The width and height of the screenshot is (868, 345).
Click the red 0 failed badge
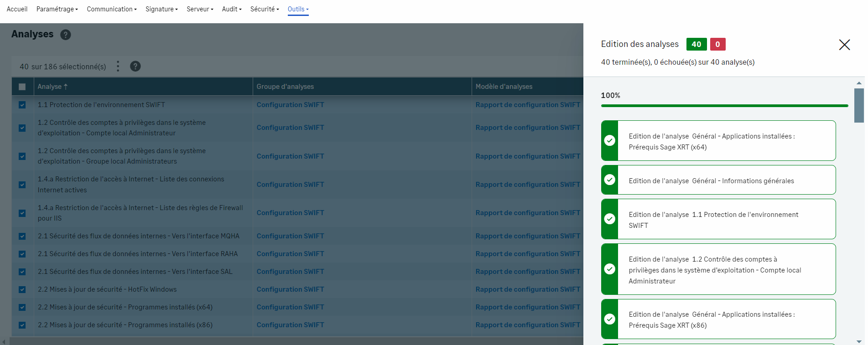point(717,44)
